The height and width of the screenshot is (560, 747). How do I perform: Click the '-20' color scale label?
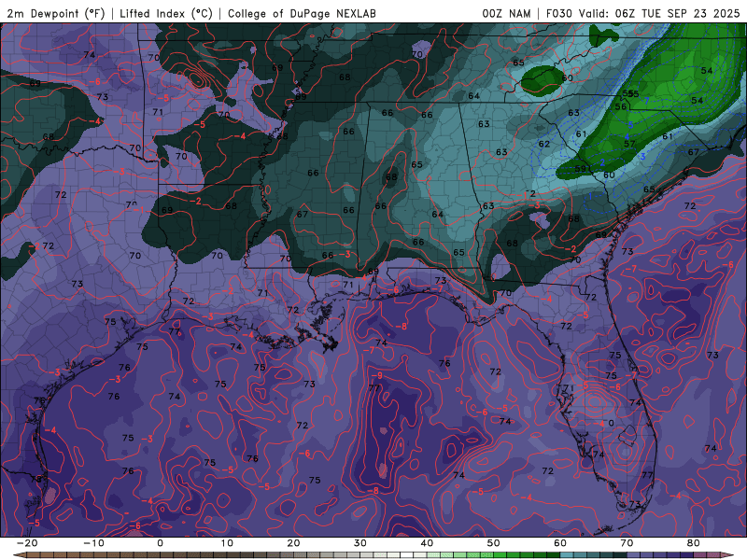(x=27, y=543)
